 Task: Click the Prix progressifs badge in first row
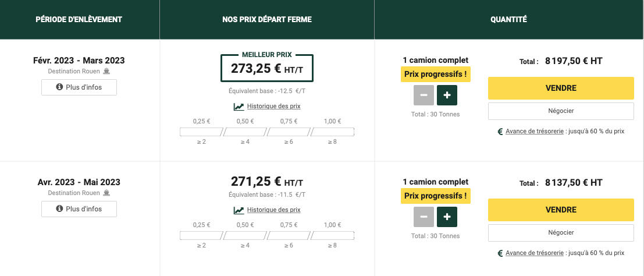[x=435, y=75]
